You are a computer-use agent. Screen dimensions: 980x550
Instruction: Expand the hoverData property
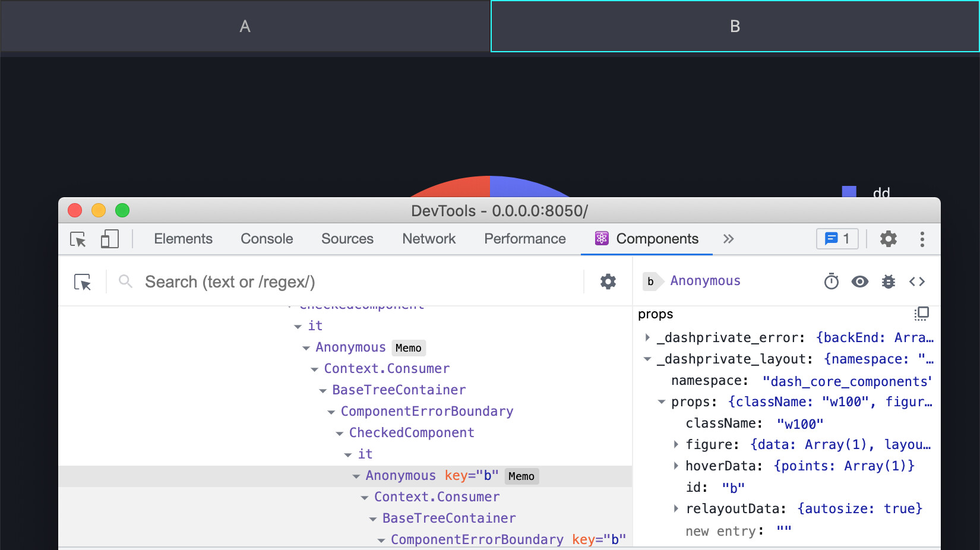tap(676, 466)
